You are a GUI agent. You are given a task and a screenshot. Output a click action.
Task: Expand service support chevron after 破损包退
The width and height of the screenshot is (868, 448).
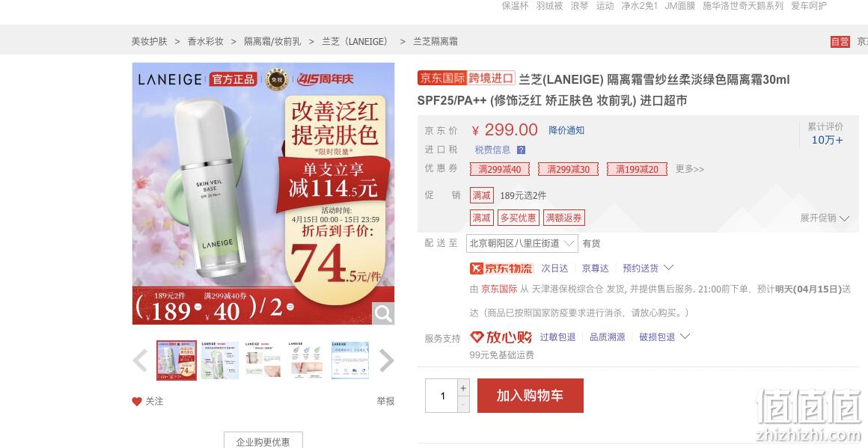[x=685, y=337]
